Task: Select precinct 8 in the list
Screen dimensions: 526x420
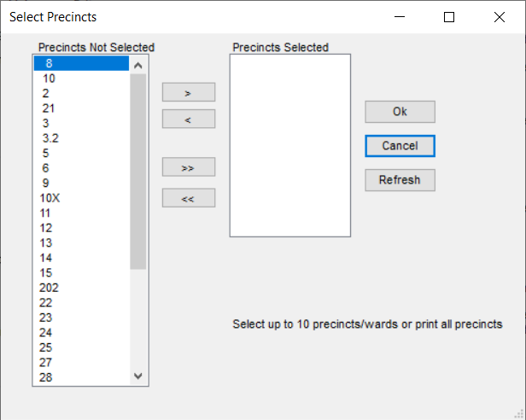Action: pyautogui.click(x=81, y=63)
